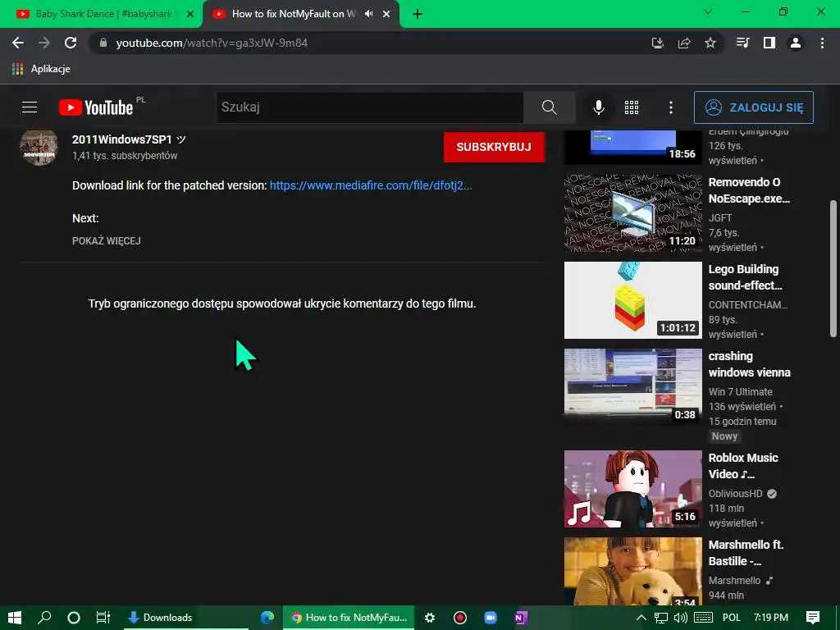The image size is (840, 630).
Task: Share this page from address bar
Action: [684, 43]
